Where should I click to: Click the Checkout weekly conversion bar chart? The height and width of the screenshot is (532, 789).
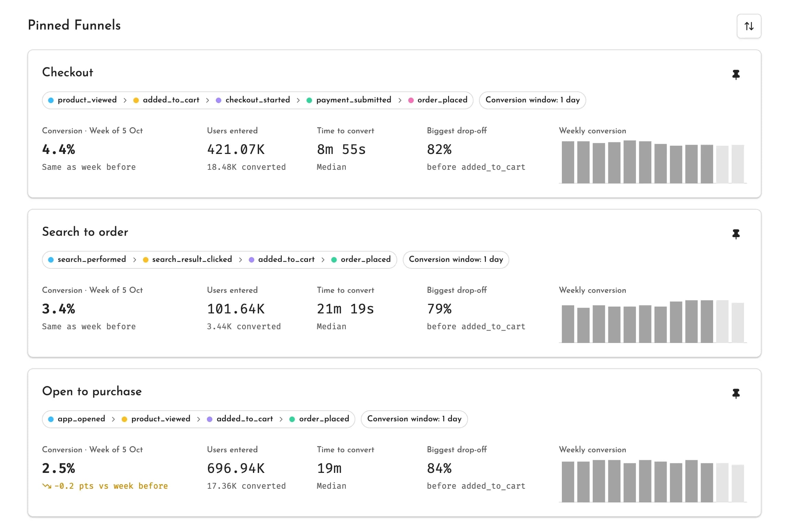(x=653, y=162)
